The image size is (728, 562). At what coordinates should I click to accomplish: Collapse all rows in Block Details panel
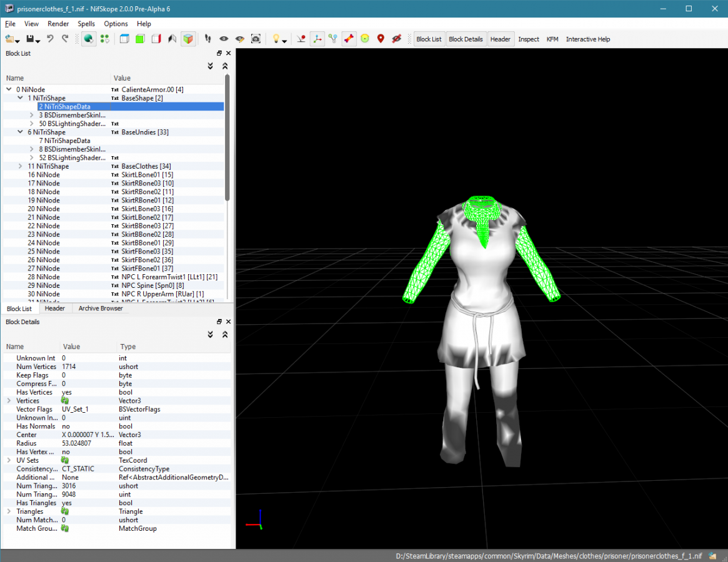[225, 334]
